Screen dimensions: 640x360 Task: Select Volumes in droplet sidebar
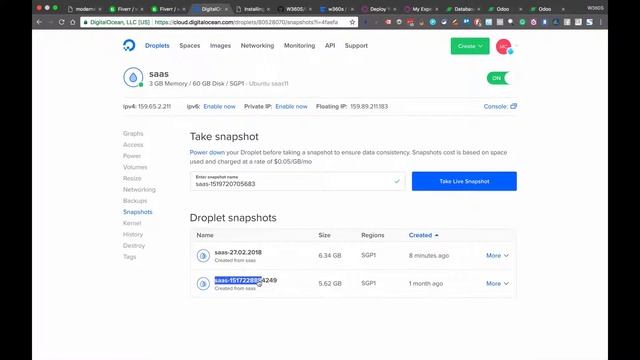coord(135,167)
